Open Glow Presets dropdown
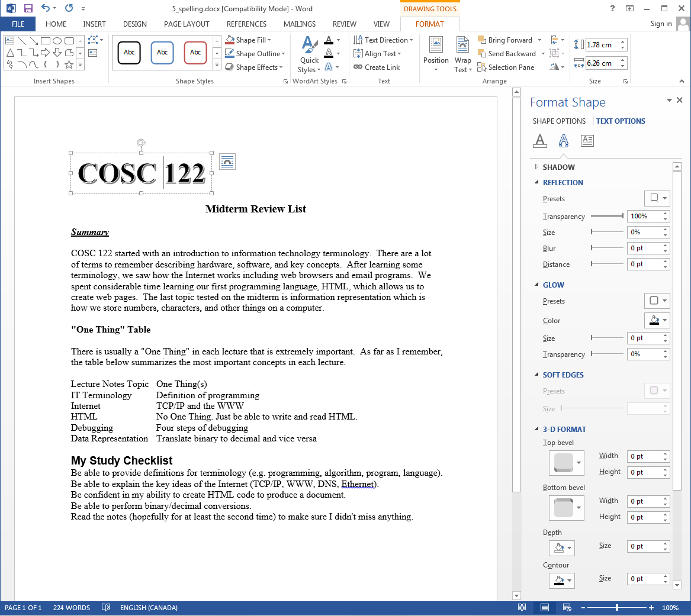 tap(657, 301)
